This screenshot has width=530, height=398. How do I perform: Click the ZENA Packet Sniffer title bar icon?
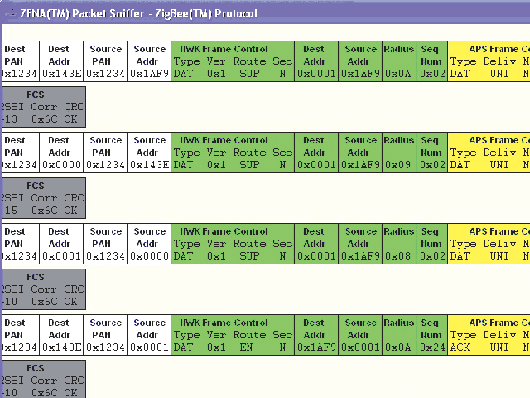[x=10, y=14]
